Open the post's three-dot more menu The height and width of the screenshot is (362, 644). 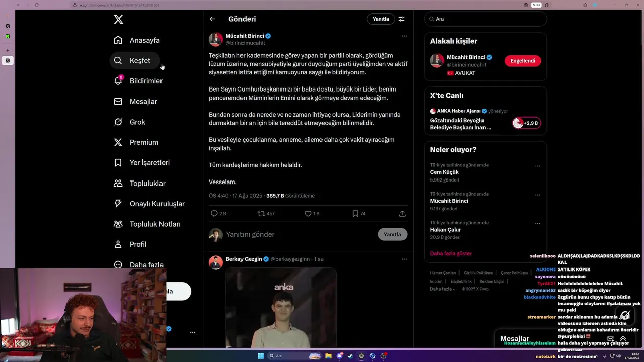pyautogui.click(x=405, y=36)
